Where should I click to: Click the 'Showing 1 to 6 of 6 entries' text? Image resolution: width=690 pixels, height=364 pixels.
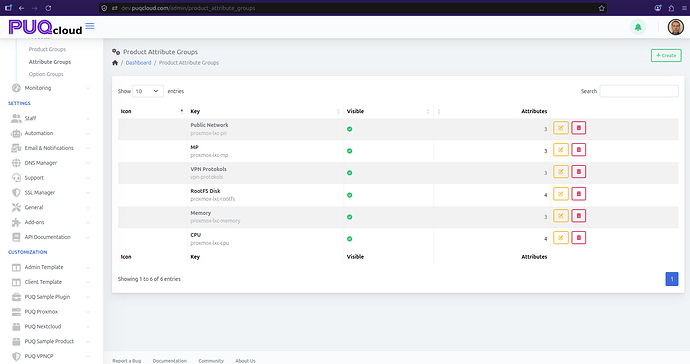pos(149,279)
